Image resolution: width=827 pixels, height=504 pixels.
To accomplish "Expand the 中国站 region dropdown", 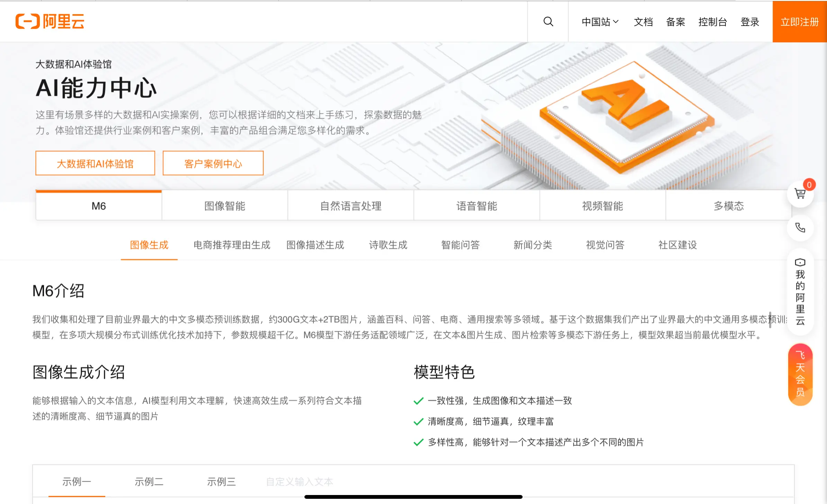I will (600, 22).
